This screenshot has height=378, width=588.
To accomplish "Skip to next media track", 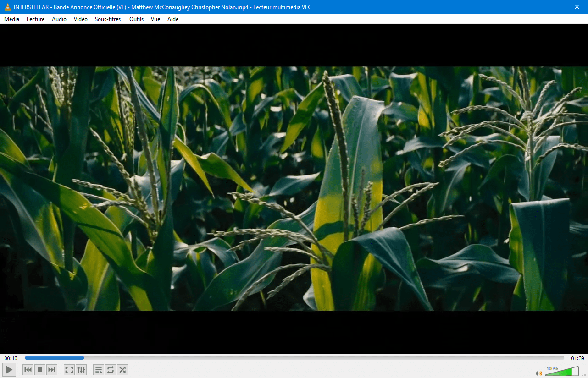I will (x=52, y=370).
